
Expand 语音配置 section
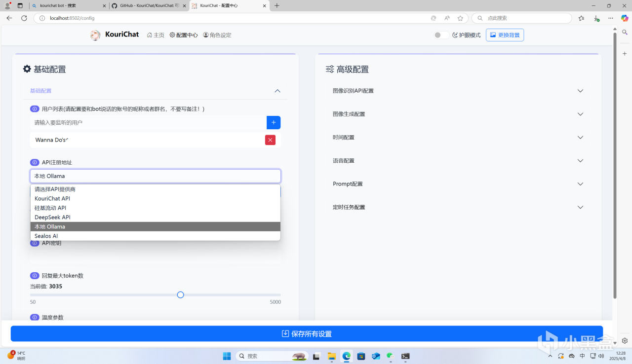[x=458, y=161]
